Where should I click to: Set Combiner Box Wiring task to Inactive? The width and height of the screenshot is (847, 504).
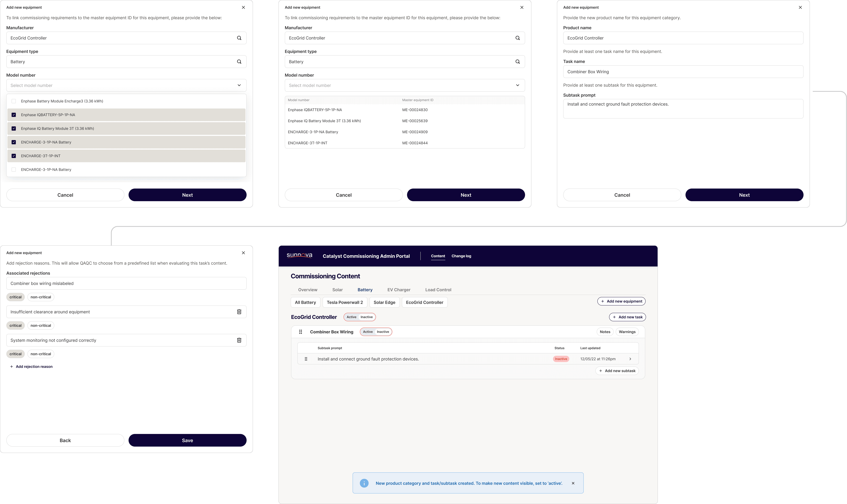coord(383,332)
